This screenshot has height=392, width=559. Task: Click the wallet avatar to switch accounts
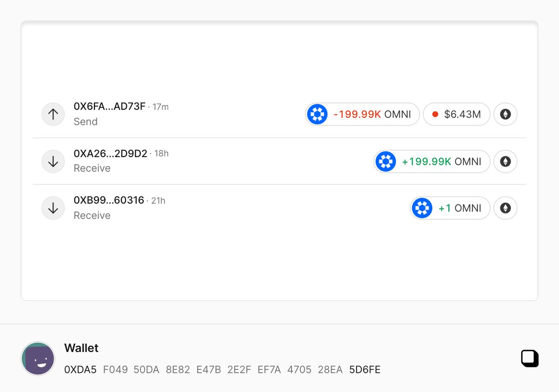(x=38, y=358)
